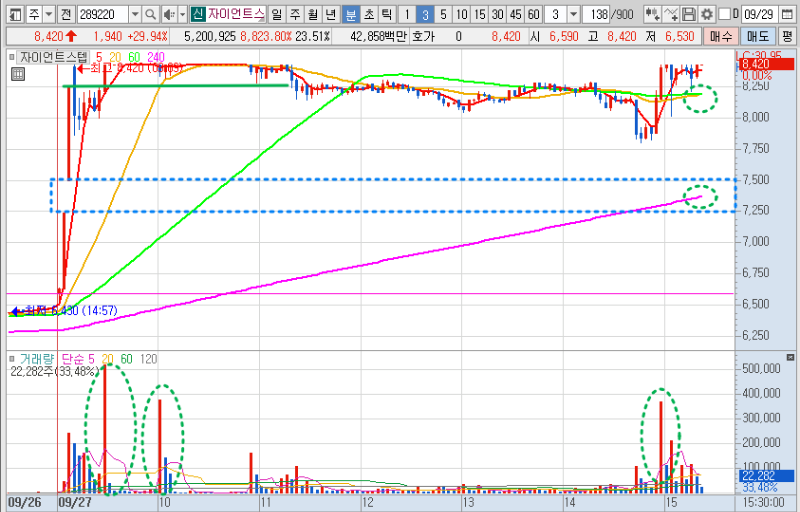The height and width of the screenshot is (512, 800).
Task: Click the 평 button
Action: (x=787, y=37)
